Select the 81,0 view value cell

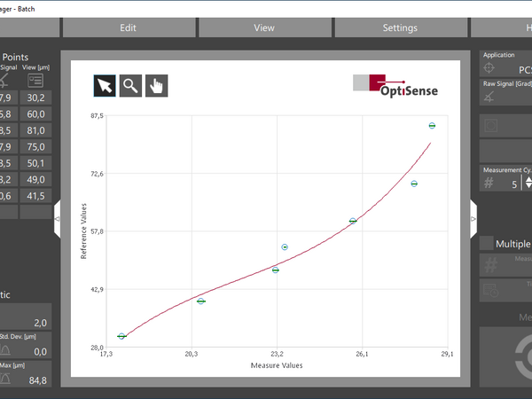point(36,130)
